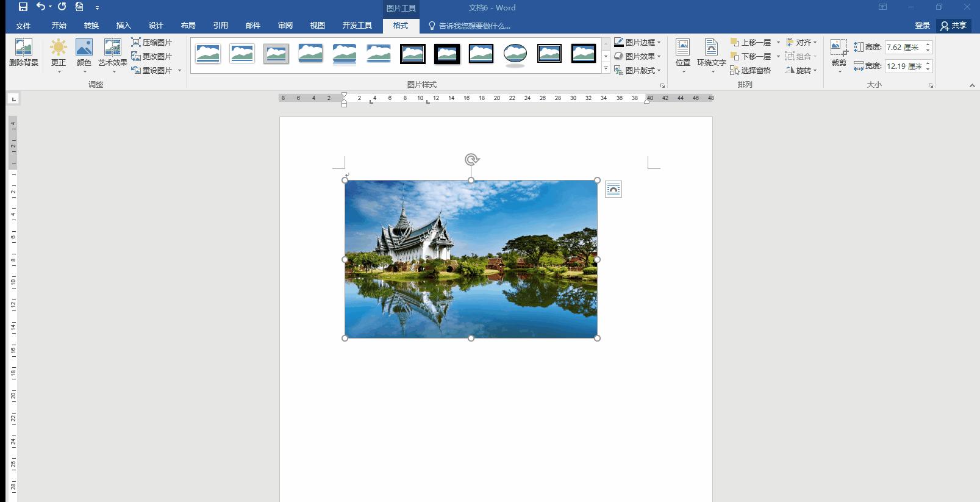Click the Login (登录) link
This screenshot has height=502, width=980.
922,26
